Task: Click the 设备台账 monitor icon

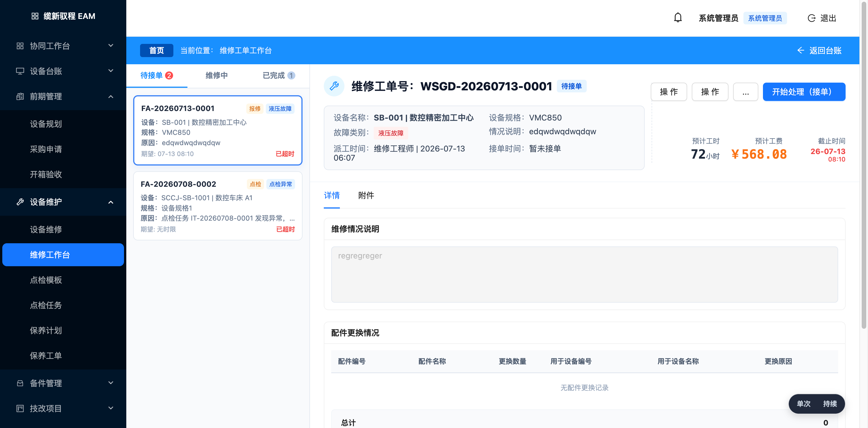Action: [x=20, y=71]
